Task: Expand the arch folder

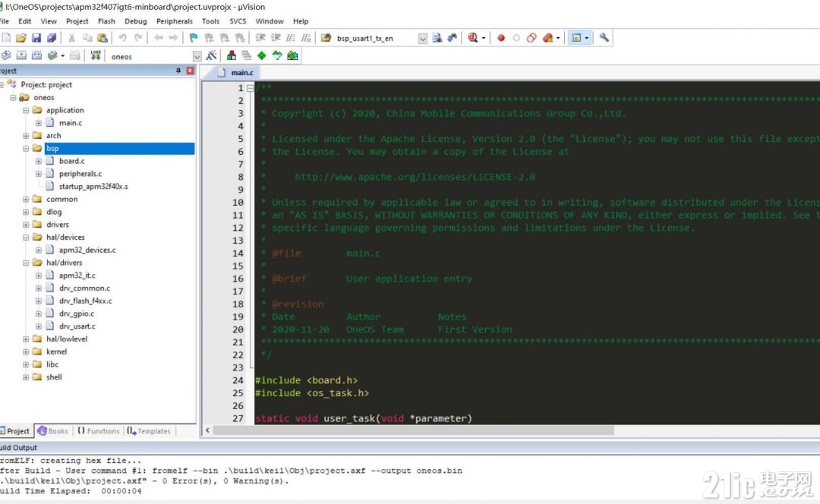Action: click(x=26, y=135)
